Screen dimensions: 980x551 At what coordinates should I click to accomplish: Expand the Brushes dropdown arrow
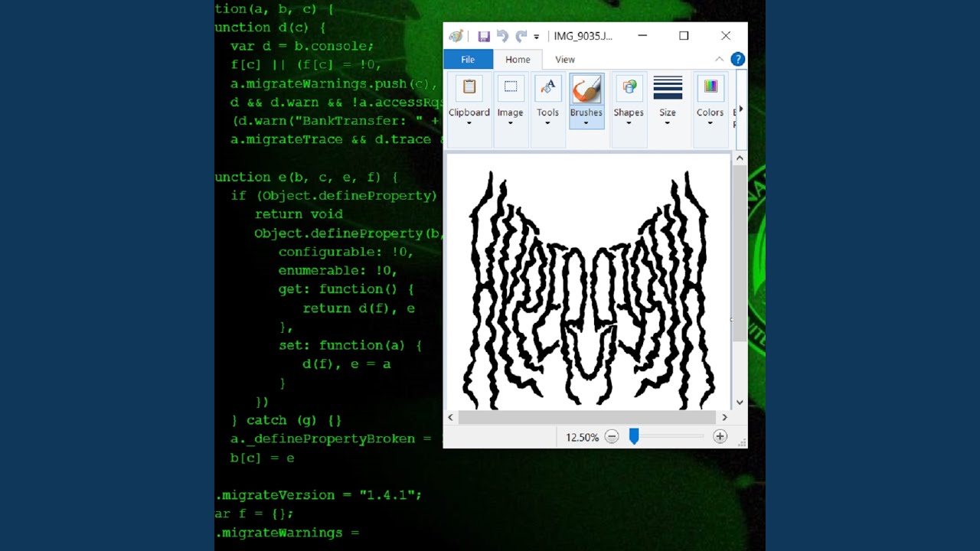[586, 123]
